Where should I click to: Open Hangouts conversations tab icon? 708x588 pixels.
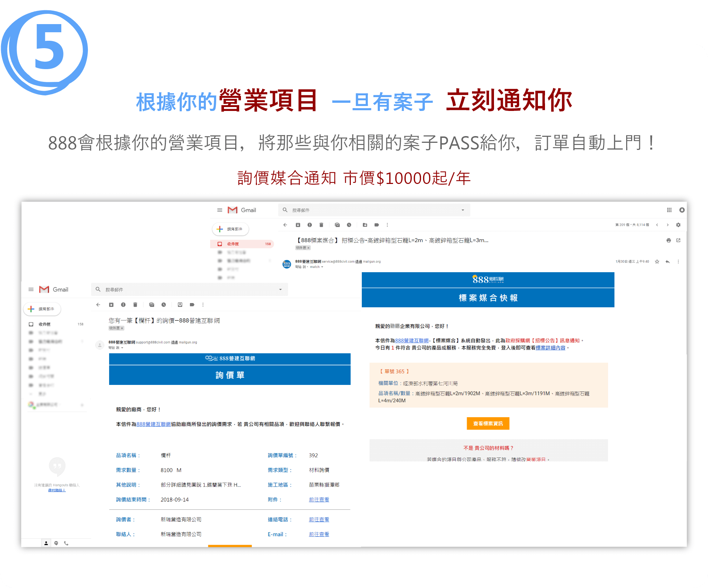[56, 543]
